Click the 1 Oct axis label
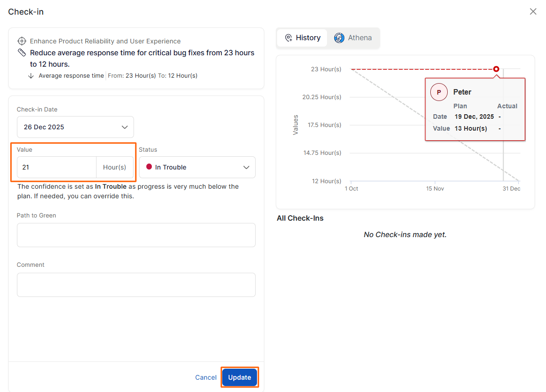 point(351,189)
